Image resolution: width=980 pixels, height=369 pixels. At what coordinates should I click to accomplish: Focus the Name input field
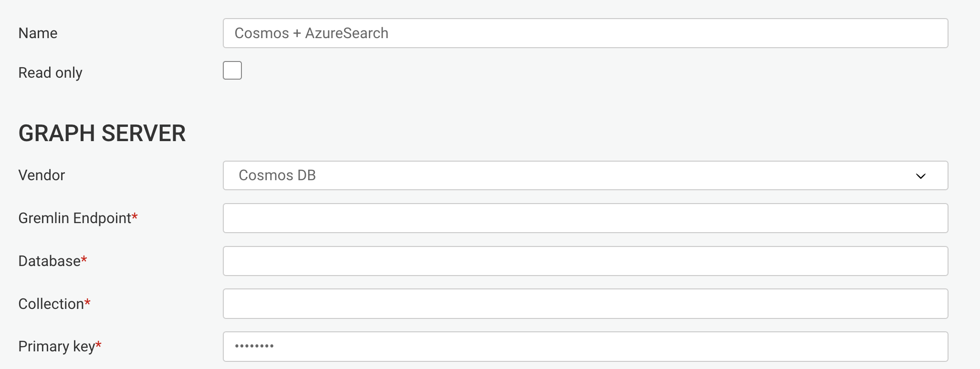pyautogui.click(x=585, y=33)
